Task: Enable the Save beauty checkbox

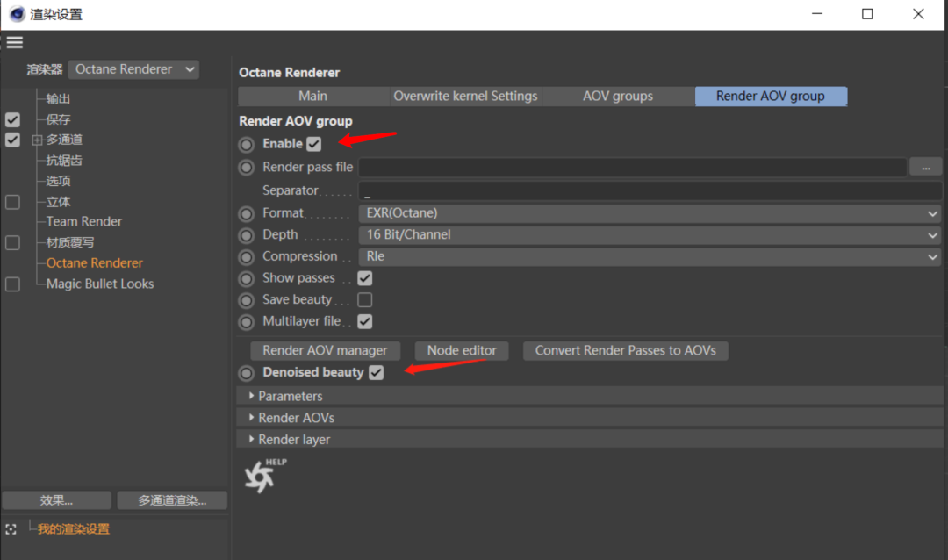Action: pyautogui.click(x=364, y=300)
